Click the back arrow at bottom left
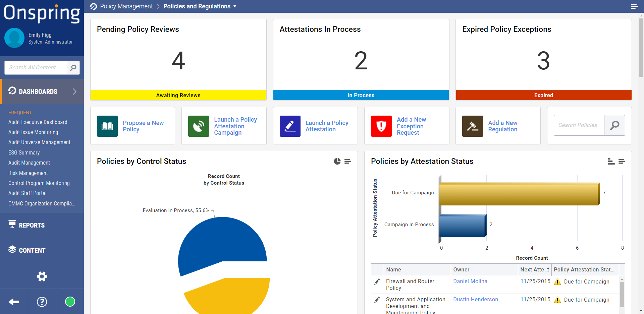The height and width of the screenshot is (314, 644). point(14,301)
